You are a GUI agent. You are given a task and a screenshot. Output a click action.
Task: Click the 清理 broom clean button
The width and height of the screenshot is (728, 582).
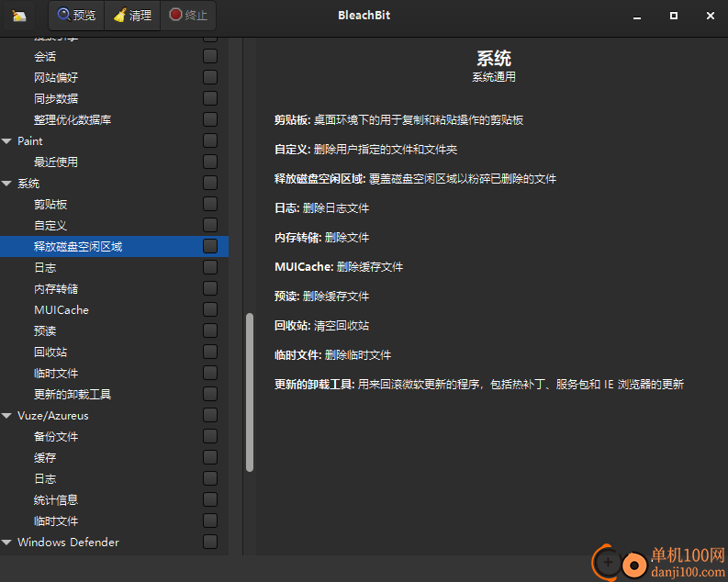[x=133, y=16]
